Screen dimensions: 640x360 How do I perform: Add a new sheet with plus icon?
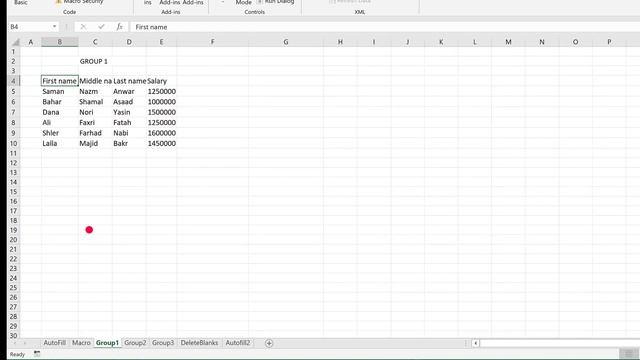[x=269, y=343]
